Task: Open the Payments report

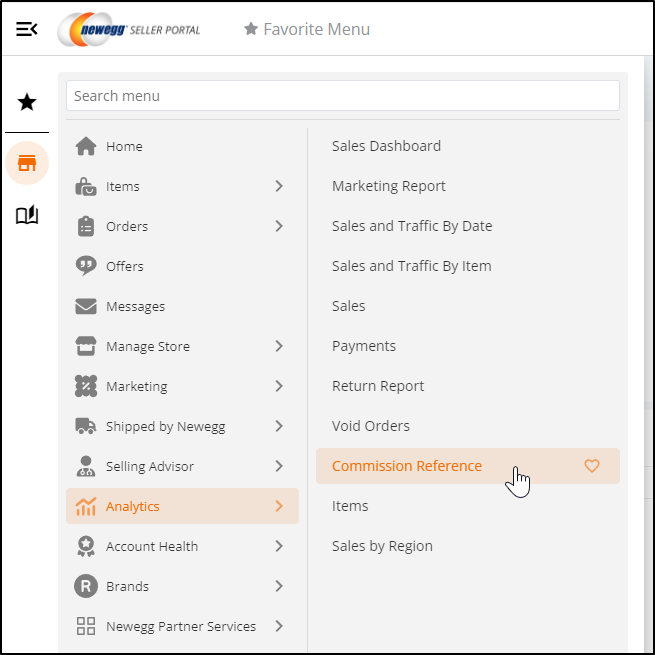Action: pos(364,346)
